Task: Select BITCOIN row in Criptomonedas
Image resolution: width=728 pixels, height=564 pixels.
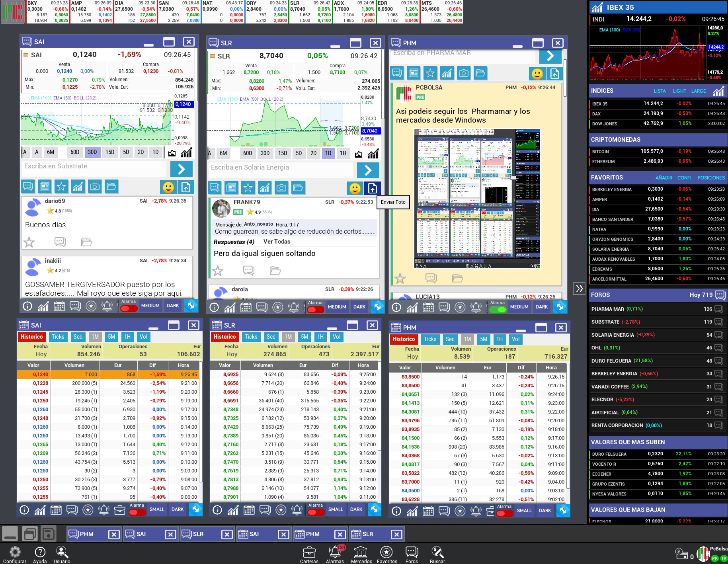Action: click(x=658, y=152)
